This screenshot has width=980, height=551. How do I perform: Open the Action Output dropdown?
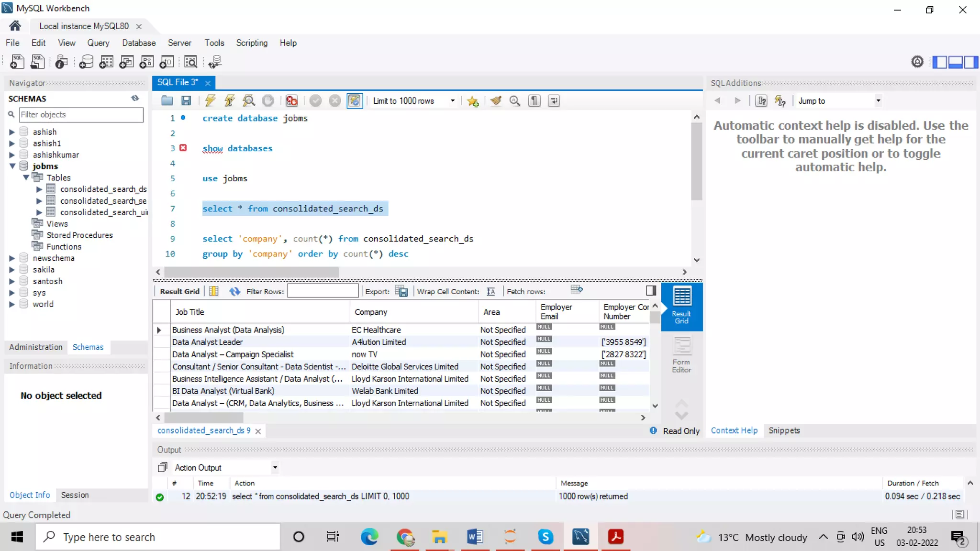275,467
